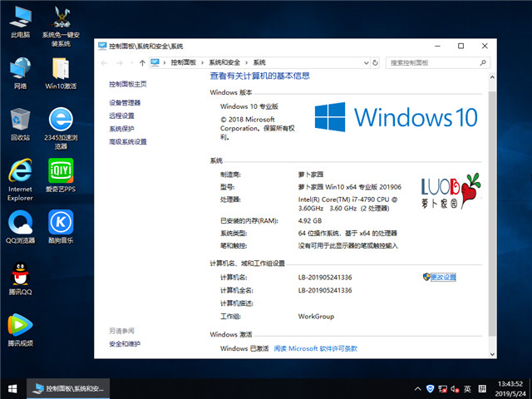The height and width of the screenshot is (399, 532).
Task: Go back using the Back arrow
Action: (105, 63)
